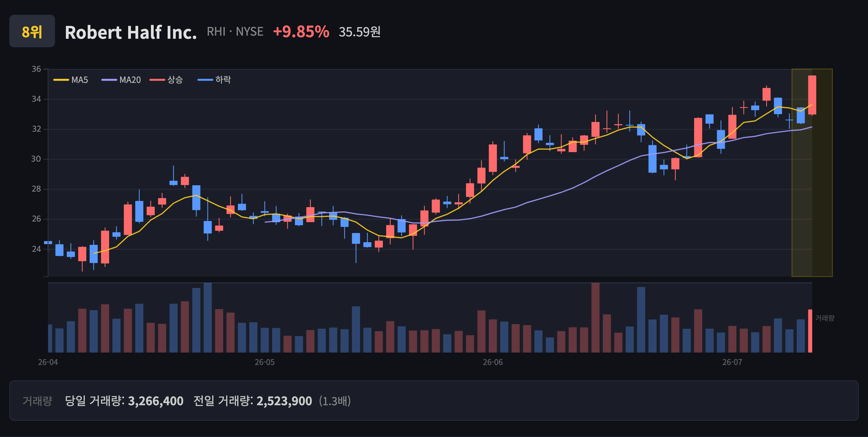
Task: Toggle the 하락 legend entry
Action: (214, 80)
